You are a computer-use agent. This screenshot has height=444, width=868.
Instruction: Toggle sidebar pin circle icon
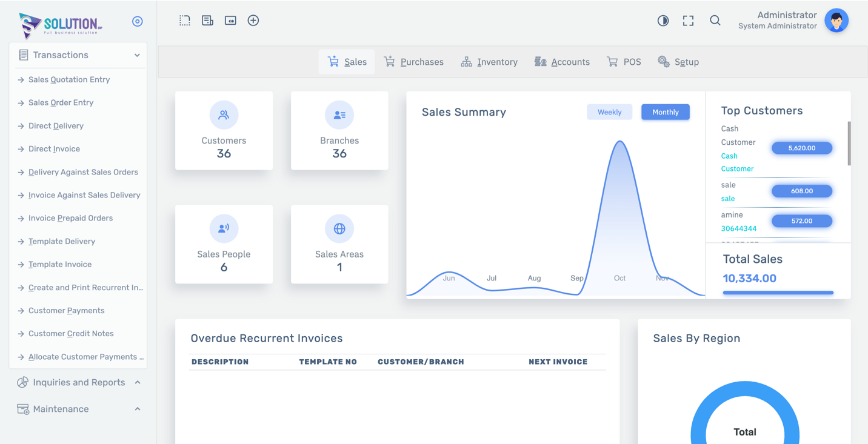click(138, 21)
